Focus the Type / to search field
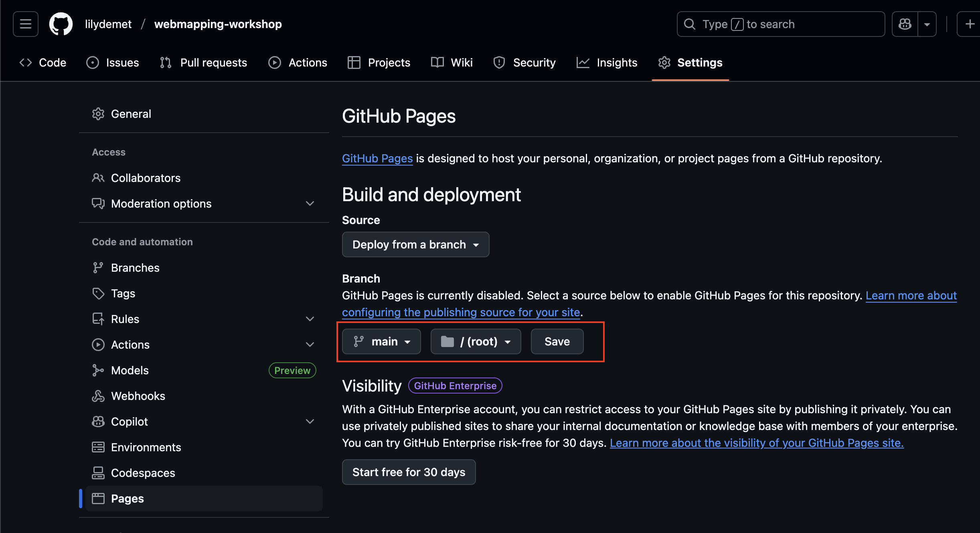The height and width of the screenshot is (533, 980). [x=781, y=24]
